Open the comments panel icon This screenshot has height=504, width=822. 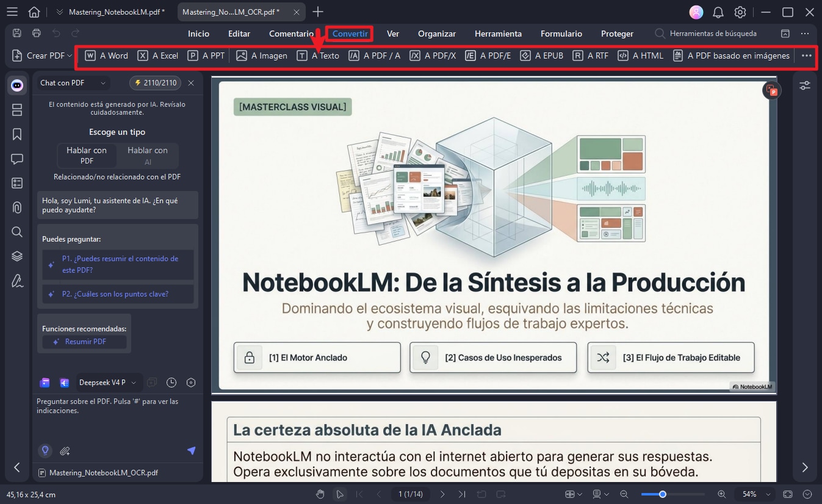click(17, 159)
